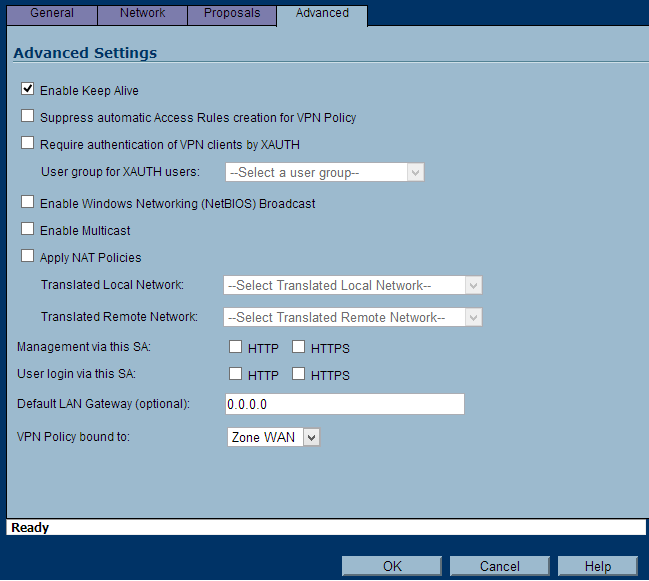Click the Advanced Settings heading
The width and height of the screenshot is (649, 581).
pos(85,53)
